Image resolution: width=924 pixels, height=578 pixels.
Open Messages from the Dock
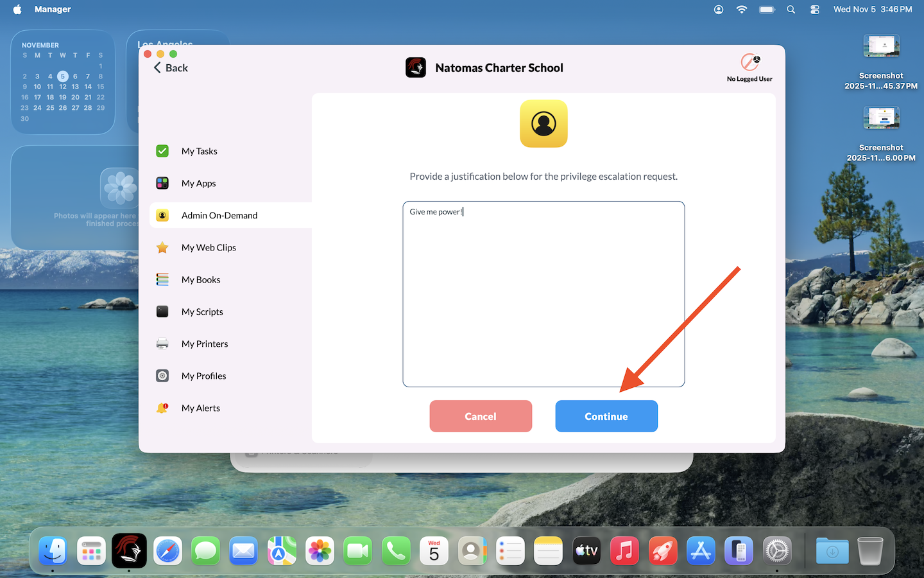(205, 551)
